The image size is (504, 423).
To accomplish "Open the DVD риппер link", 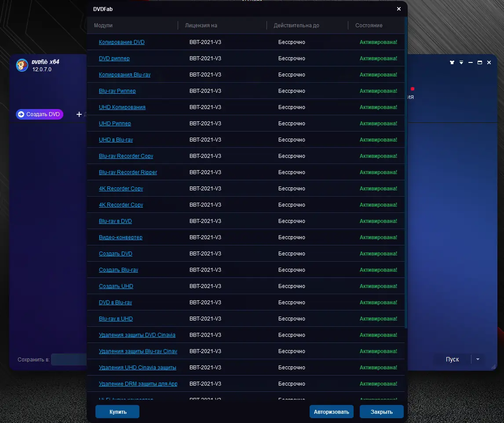I will click(x=114, y=58).
